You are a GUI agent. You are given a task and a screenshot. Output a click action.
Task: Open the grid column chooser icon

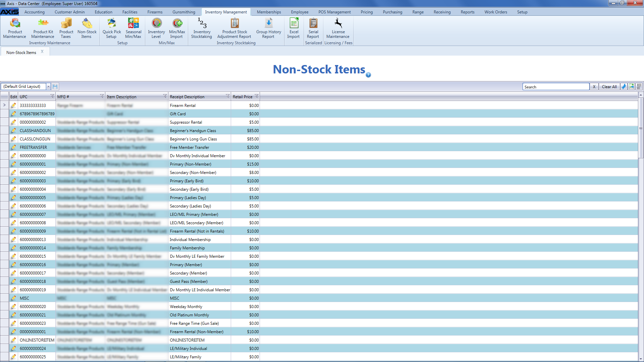pos(639,86)
